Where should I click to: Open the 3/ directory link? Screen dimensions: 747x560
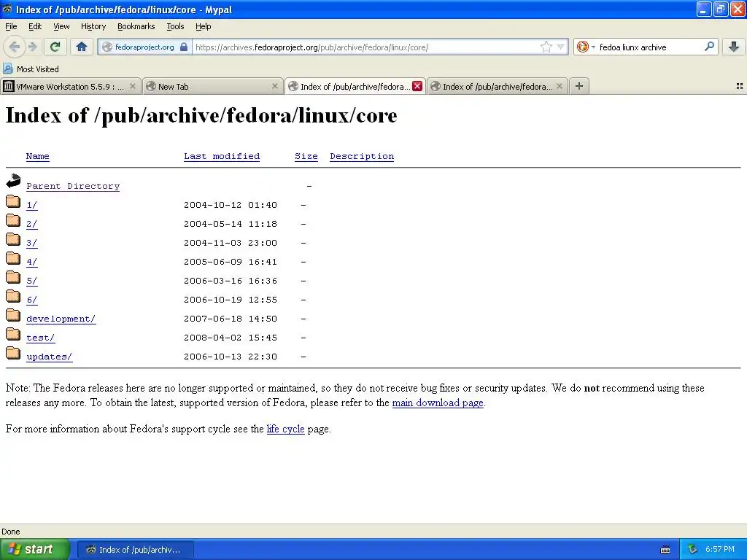(31, 244)
